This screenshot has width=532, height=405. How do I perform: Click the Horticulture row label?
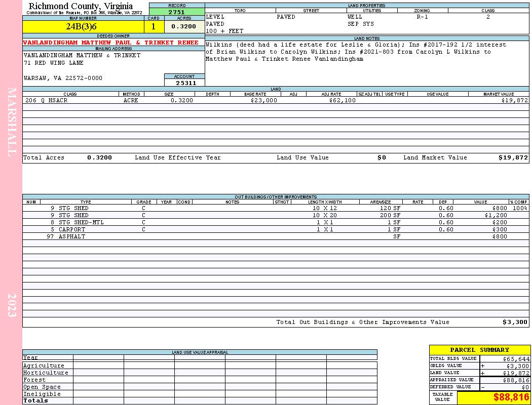point(46,373)
